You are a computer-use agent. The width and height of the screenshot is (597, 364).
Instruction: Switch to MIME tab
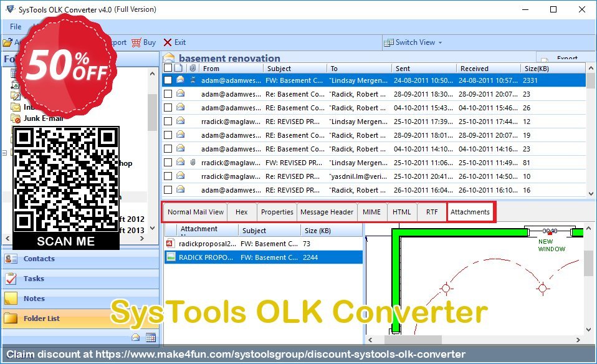(371, 212)
